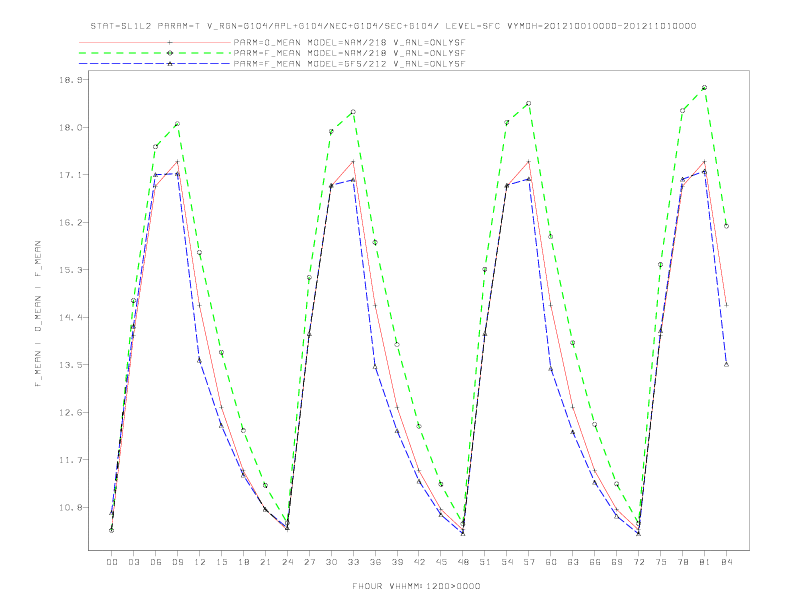Click forecast hour label 69 on the x-axis
Viewport: 792px width, 612px height.
617,562
